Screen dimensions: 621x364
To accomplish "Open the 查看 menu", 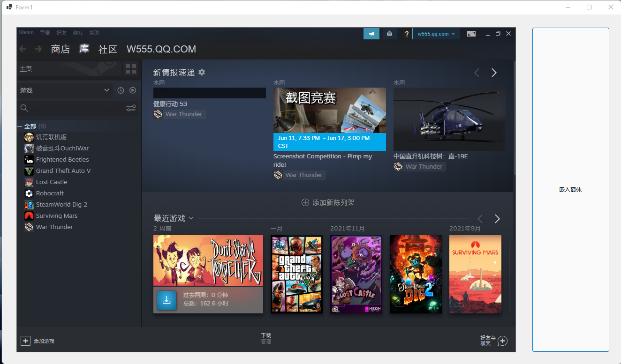I will click(x=45, y=33).
